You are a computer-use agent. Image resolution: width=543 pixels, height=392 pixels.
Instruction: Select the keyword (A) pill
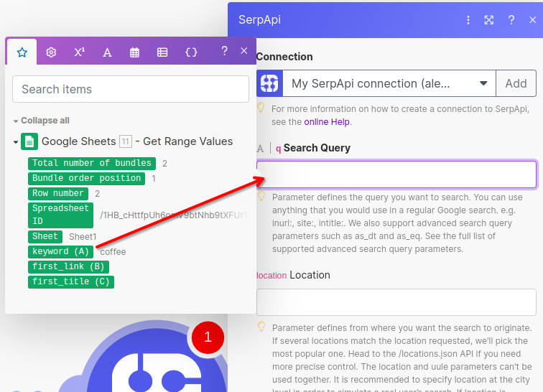(x=60, y=251)
